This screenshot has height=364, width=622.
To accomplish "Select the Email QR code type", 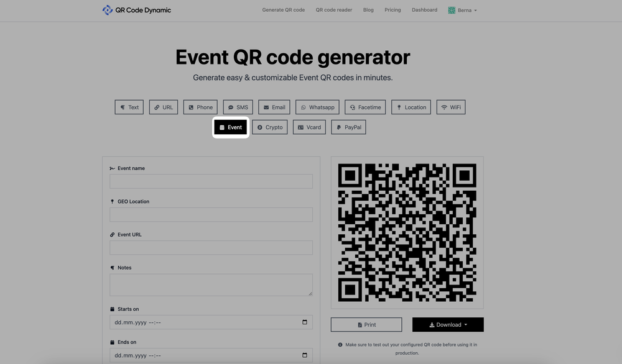I will 274,106.
